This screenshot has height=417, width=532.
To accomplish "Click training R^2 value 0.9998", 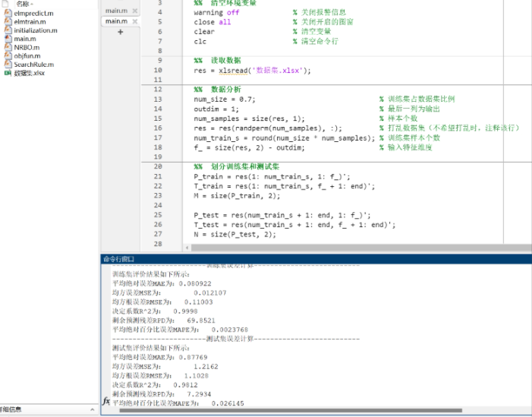I will tap(185, 311).
